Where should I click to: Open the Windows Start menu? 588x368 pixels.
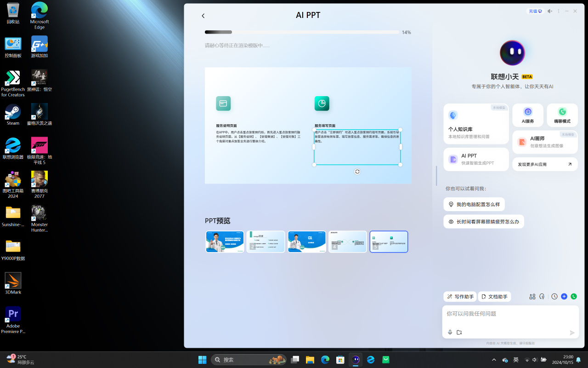pos(202,360)
